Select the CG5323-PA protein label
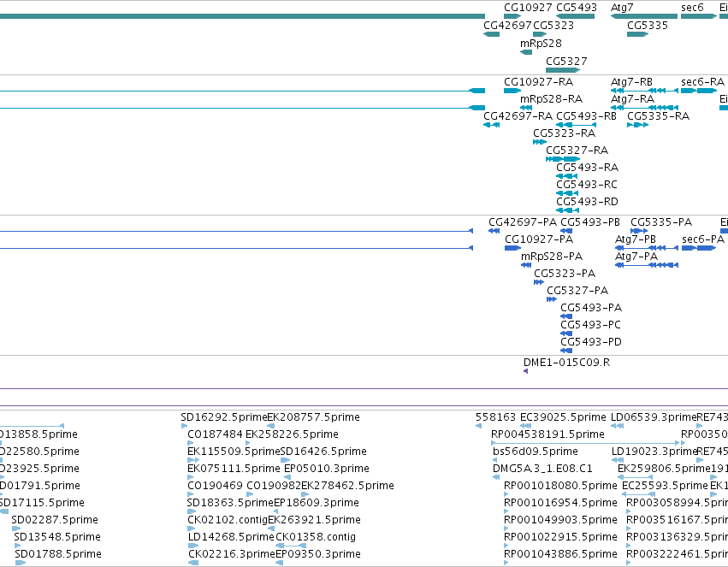The image size is (728, 567). [565, 275]
